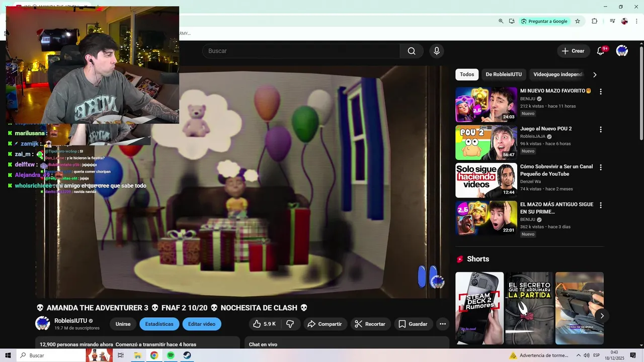Open Estadísticas for the video
The image size is (644, 362).
[x=159, y=324]
